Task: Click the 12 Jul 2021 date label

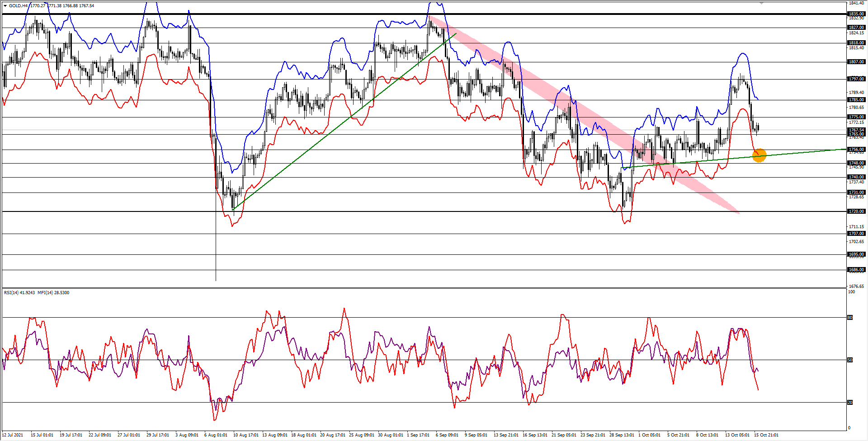Action: click(x=13, y=435)
